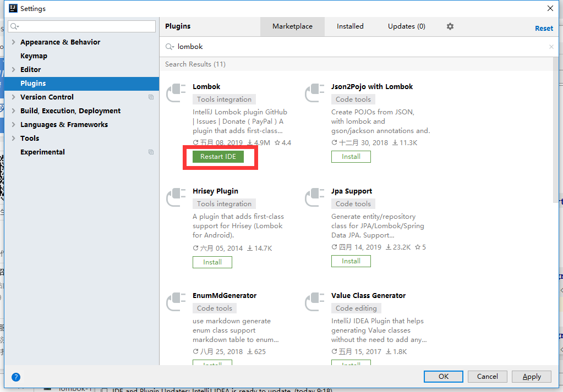Click the plugins settings gear icon
This screenshot has height=392, width=563.
[450, 26]
